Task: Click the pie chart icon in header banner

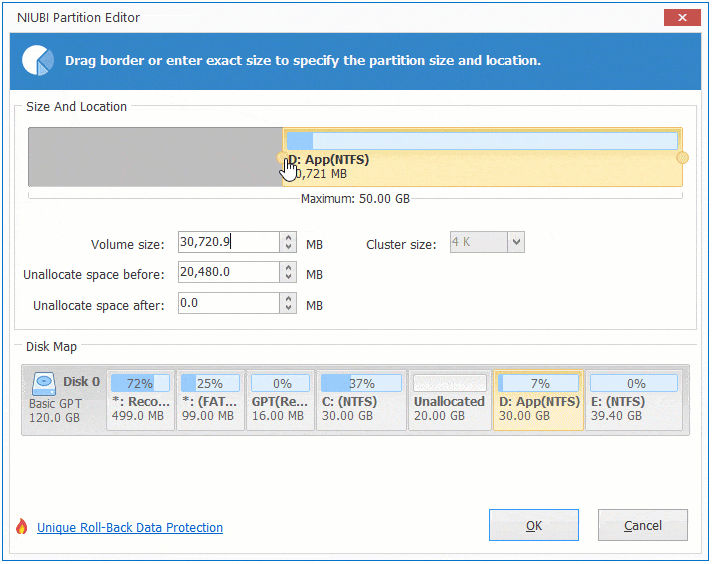Action: (38, 61)
